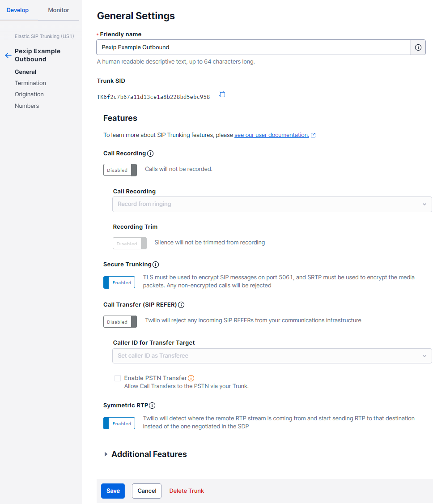The image size is (433, 504).
Task: Click into the Friendly name text field
Action: click(253, 47)
